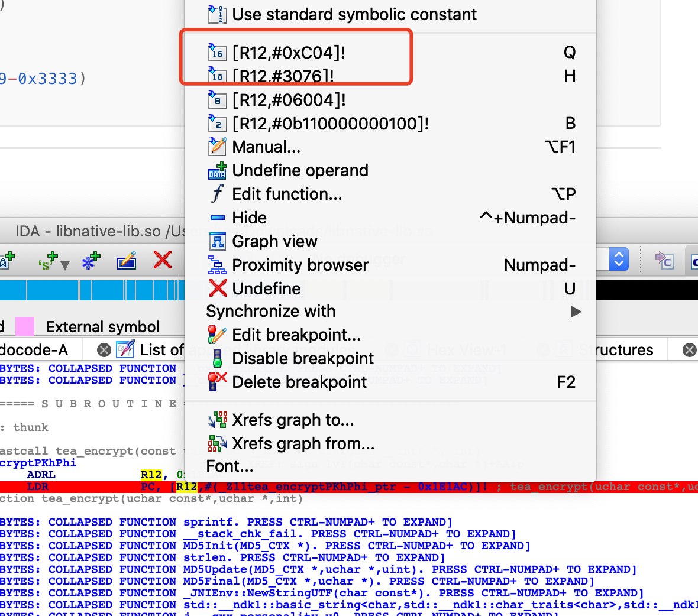
Task: Click collapsed function MD5Final line
Action: [x=298, y=582]
